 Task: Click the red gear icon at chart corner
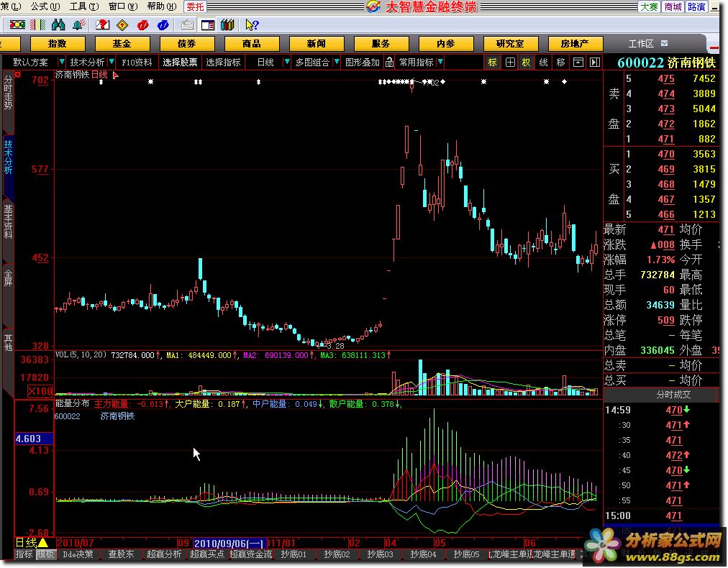point(18,74)
